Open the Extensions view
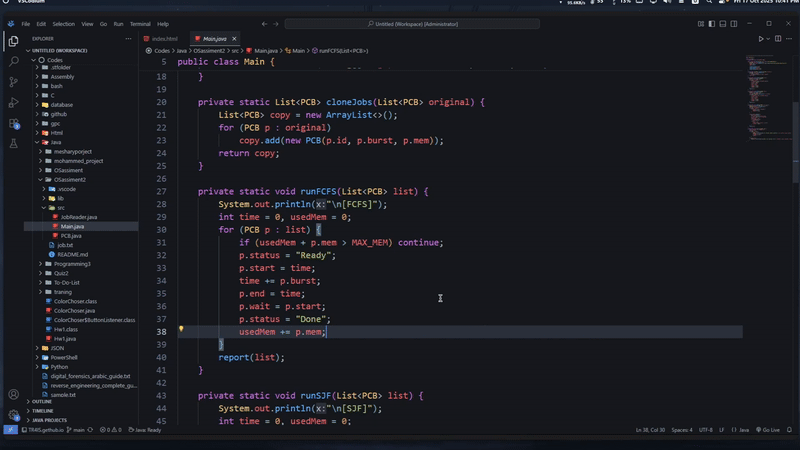Screen dimensions: 800x450 pos(13,124)
